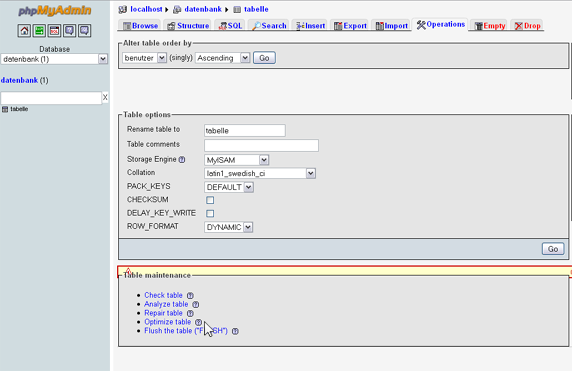572x371 pixels.
Task: Click datenbank in the breadcrumb
Action: (203, 9)
